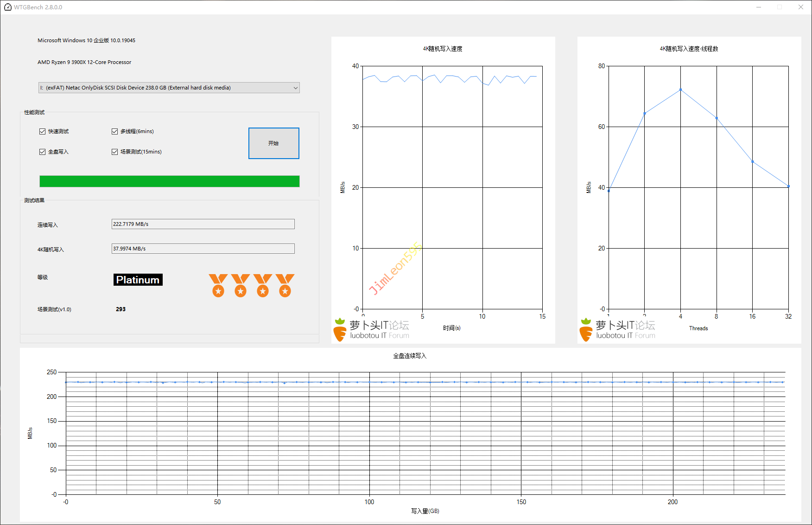
Task: Click the peak data point at 4 threads
Action: [x=680, y=90]
